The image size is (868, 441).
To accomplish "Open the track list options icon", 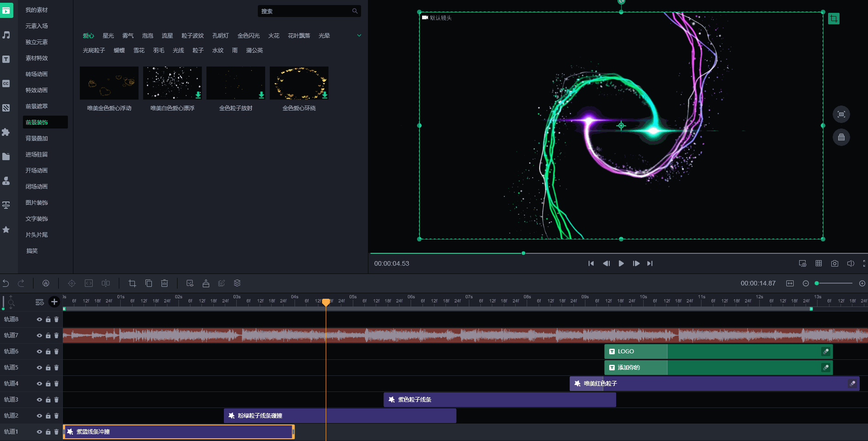I will (x=40, y=302).
